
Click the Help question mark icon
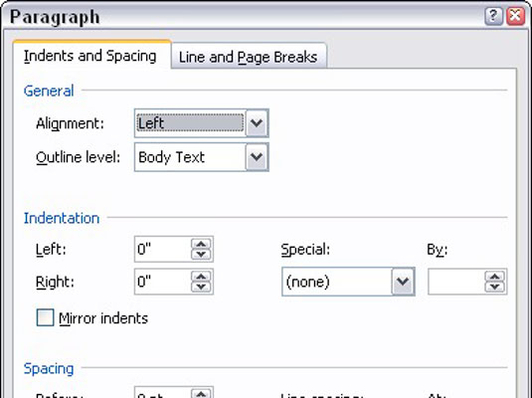pyautogui.click(x=493, y=16)
